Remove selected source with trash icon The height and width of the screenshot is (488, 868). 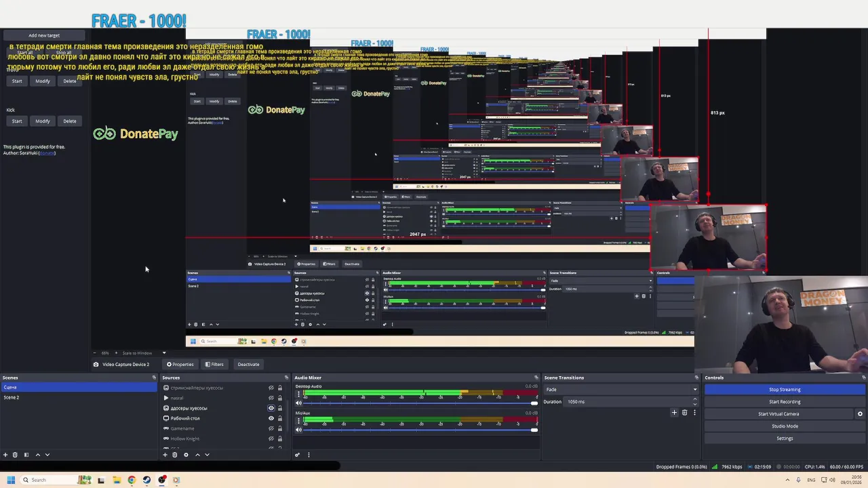click(x=174, y=455)
